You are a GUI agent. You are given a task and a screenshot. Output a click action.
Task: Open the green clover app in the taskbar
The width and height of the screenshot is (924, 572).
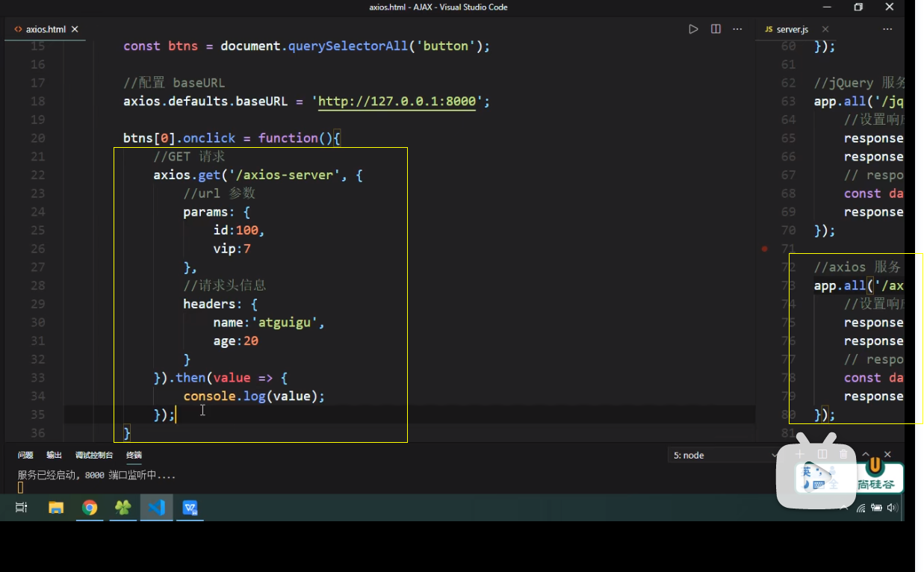pos(123,508)
